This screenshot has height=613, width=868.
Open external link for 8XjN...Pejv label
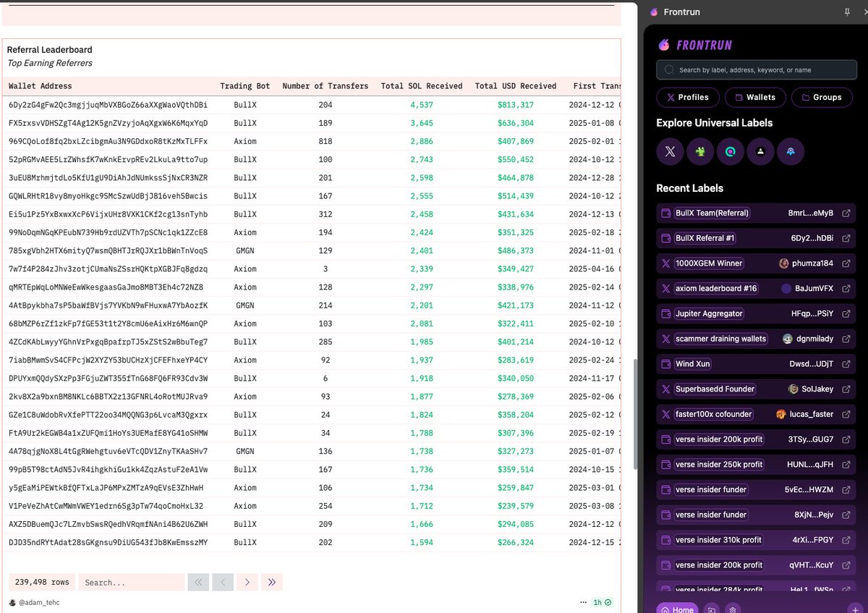846,515
